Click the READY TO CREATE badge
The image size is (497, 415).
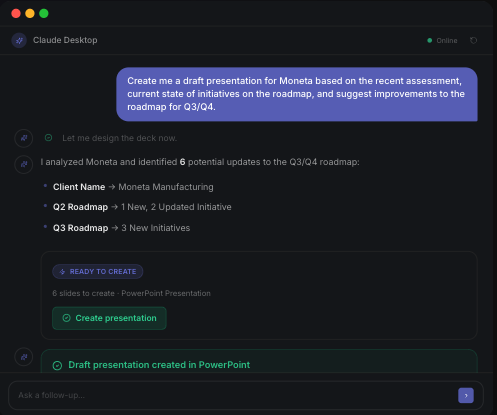pos(98,271)
